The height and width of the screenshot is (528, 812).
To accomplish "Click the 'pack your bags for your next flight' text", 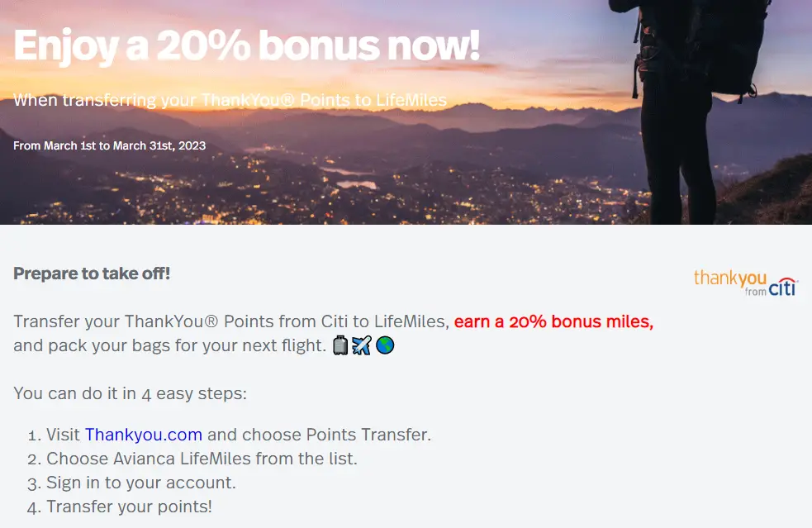I will coord(188,345).
